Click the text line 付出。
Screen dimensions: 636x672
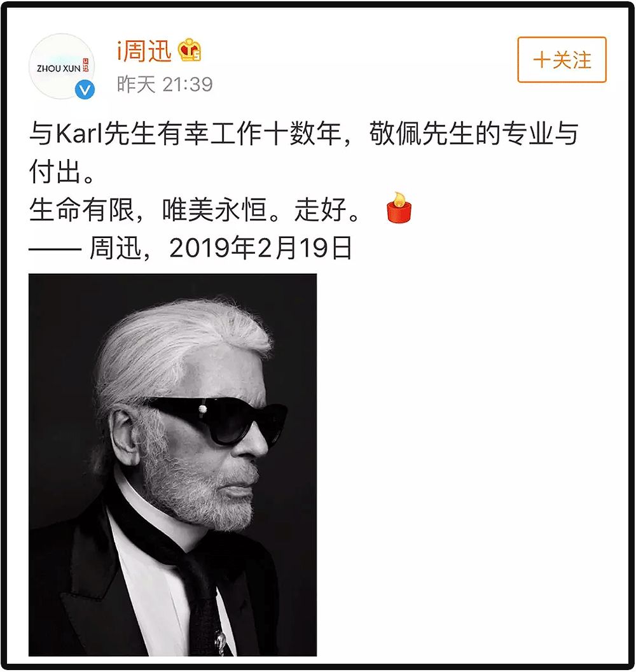tap(62, 171)
